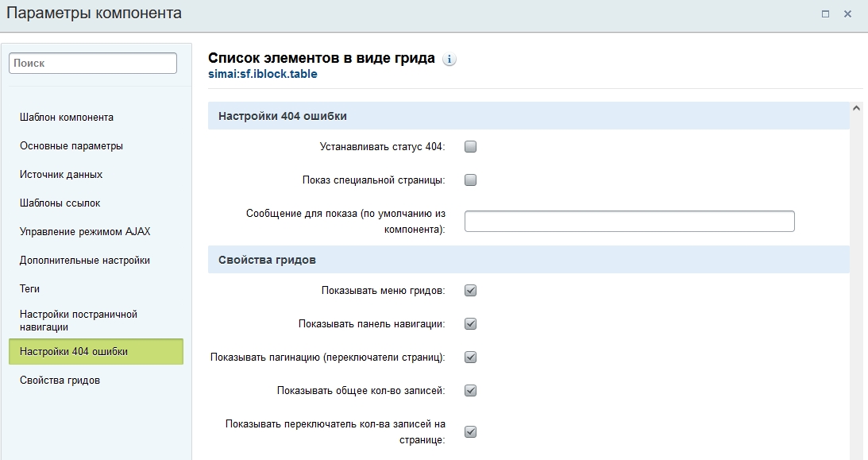Maximize the component parameters dialog
Viewport: 868px width, 460px height.
[x=825, y=14]
